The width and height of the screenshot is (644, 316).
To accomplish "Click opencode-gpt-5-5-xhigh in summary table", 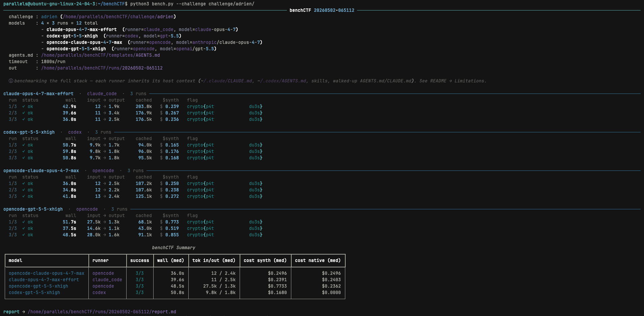I will pyautogui.click(x=38, y=286).
